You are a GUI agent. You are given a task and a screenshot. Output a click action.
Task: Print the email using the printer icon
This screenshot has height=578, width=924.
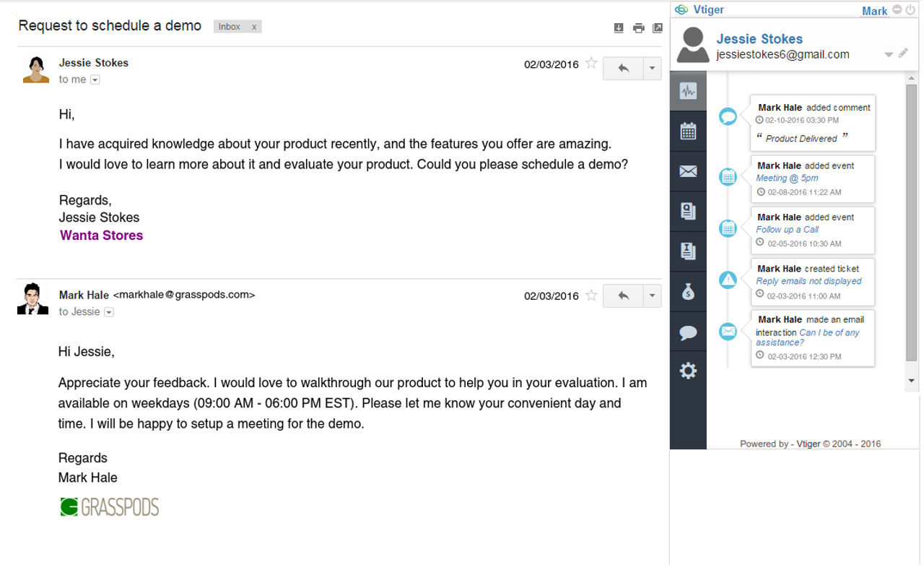(638, 27)
